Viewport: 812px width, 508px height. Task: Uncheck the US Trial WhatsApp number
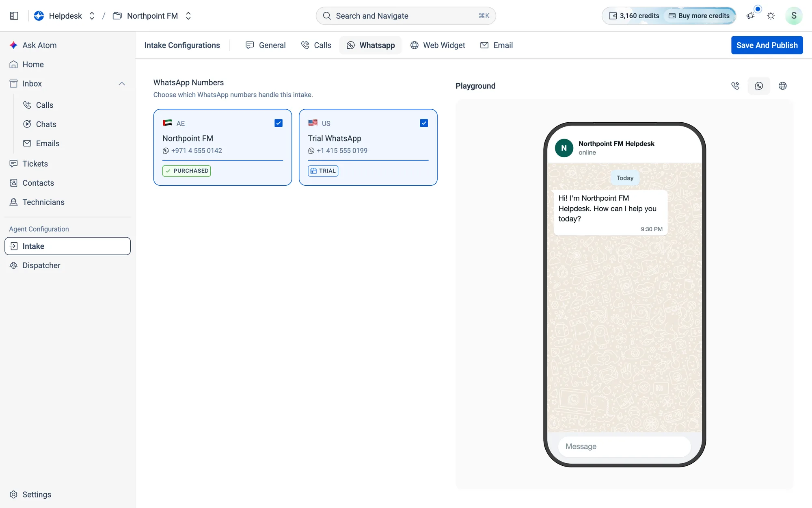(424, 123)
